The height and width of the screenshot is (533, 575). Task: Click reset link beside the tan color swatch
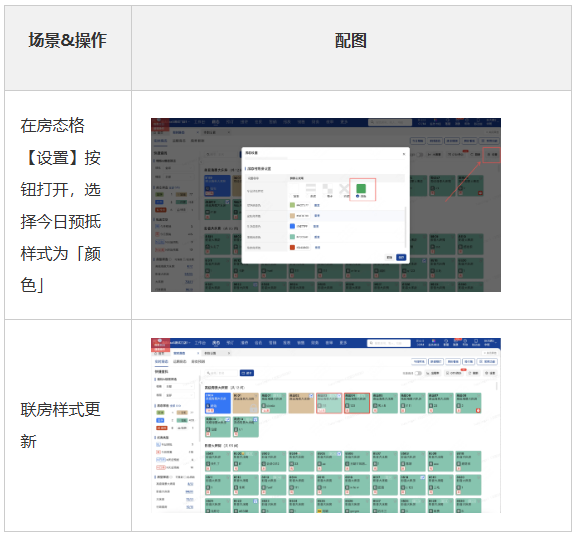[x=317, y=216]
